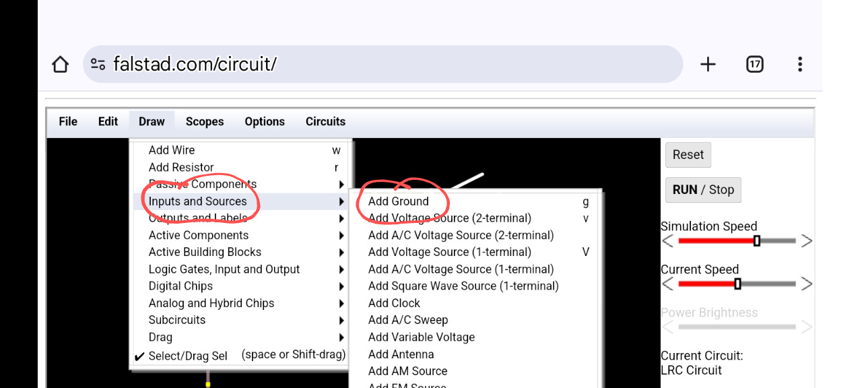Select Add Ground
Viewport: 868px width, 388px height.
tap(476, 201)
